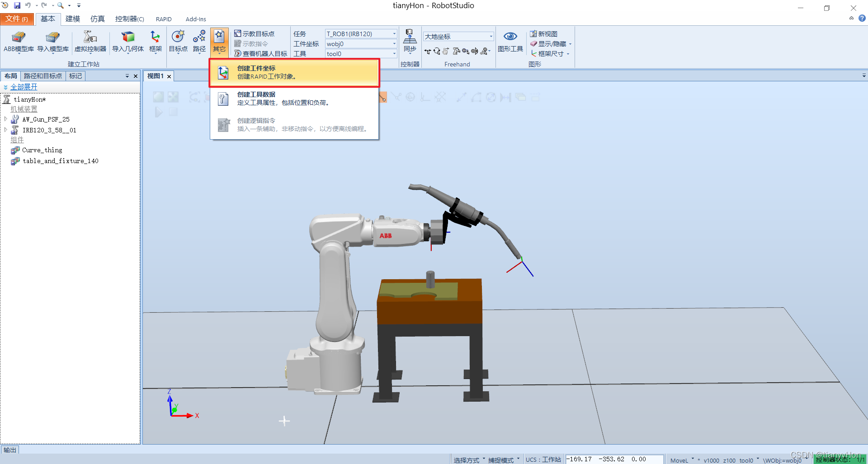Switch to 路径和目标点 panel tab
868x464 pixels.
pos(43,76)
